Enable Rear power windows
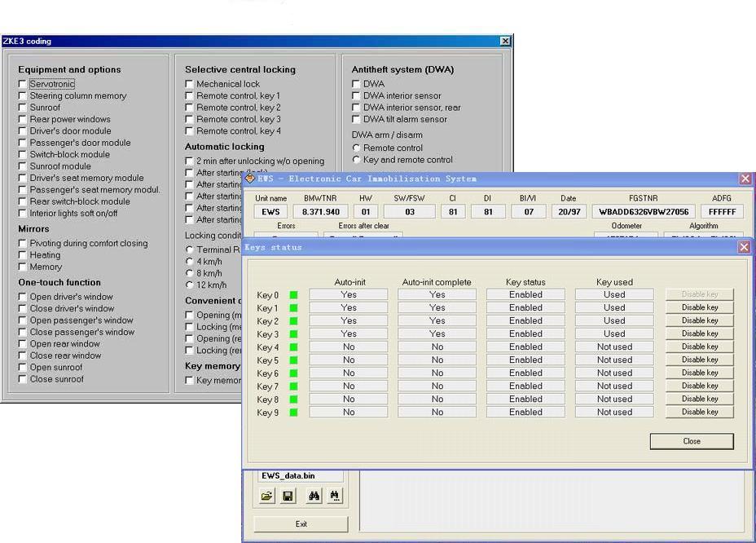This screenshot has height=543, width=756. point(22,119)
